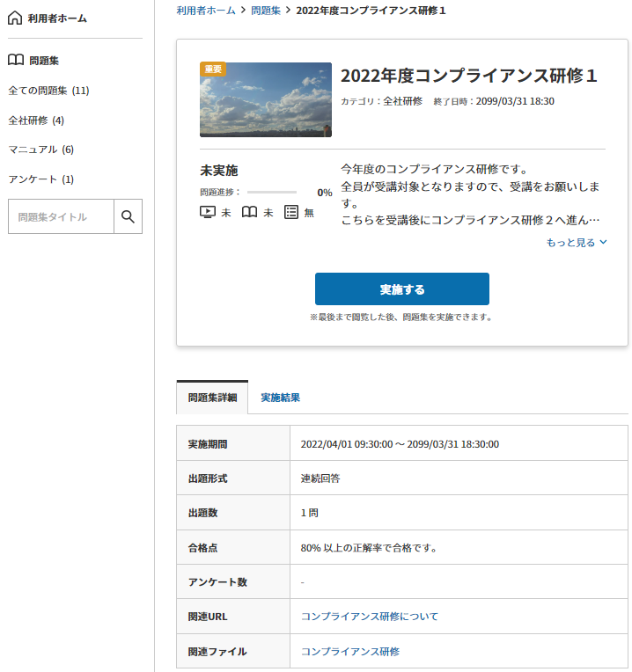
Task: Open コンプライアンス研修について related URL
Action: [370, 617]
